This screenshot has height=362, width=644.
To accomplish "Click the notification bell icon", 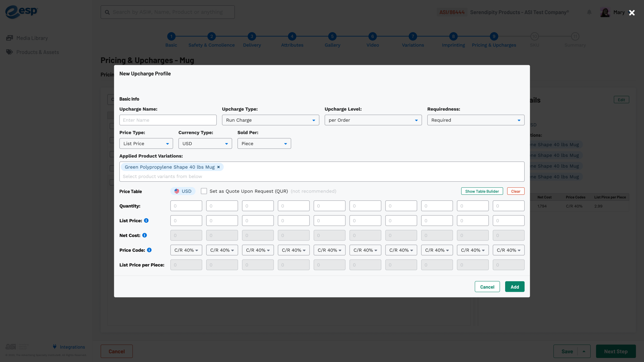I will click(589, 12).
